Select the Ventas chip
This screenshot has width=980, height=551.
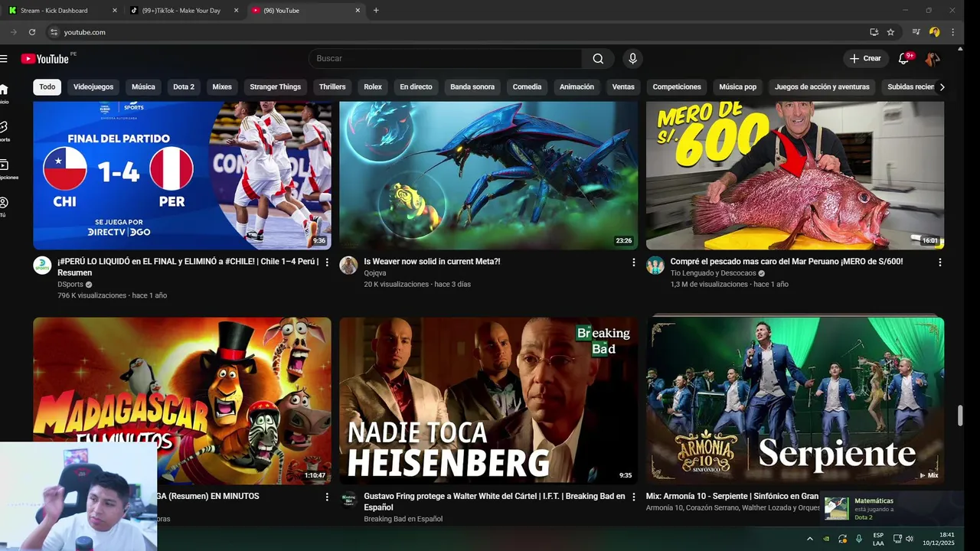click(623, 87)
